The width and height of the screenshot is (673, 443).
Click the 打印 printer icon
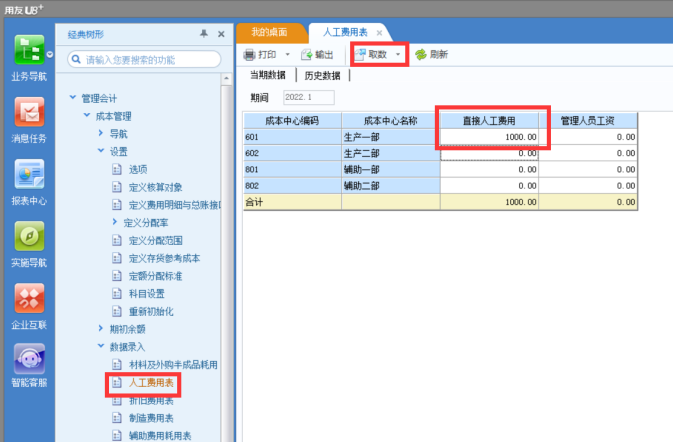[x=249, y=55]
